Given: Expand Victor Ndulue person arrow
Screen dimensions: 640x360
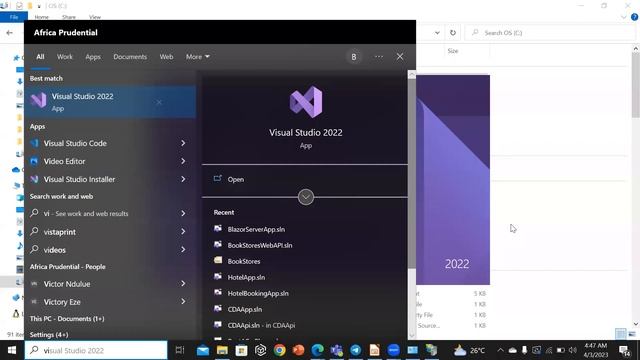Looking at the screenshot, I should click(x=183, y=284).
